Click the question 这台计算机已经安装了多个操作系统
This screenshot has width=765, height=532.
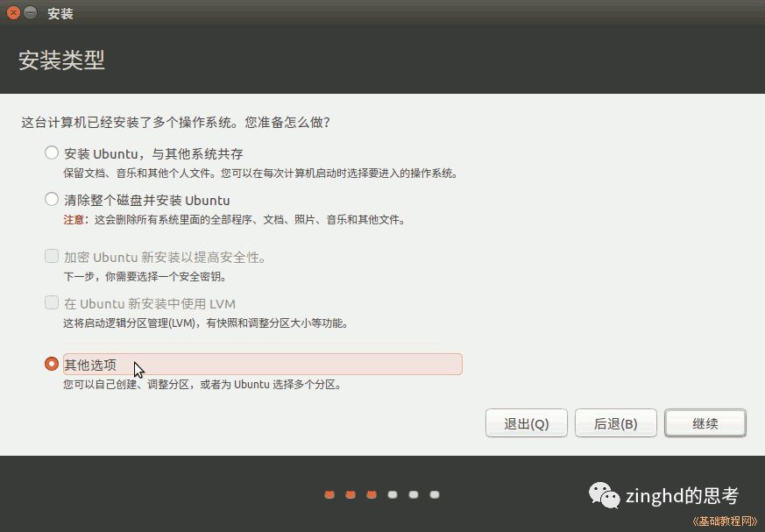tap(175, 122)
